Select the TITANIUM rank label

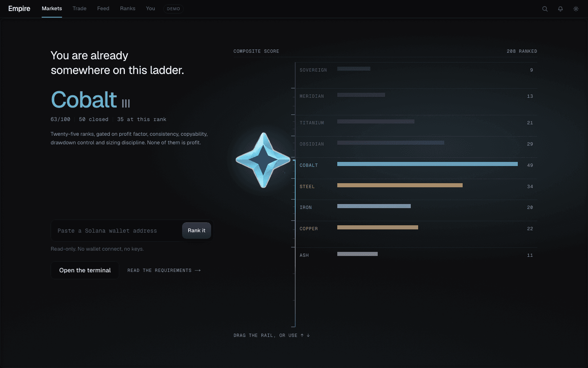click(312, 123)
